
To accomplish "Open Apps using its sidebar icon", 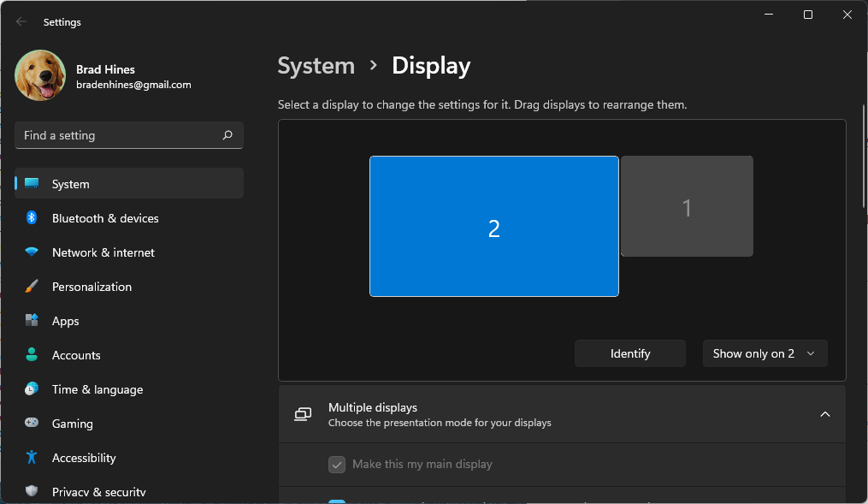I will tap(32, 321).
